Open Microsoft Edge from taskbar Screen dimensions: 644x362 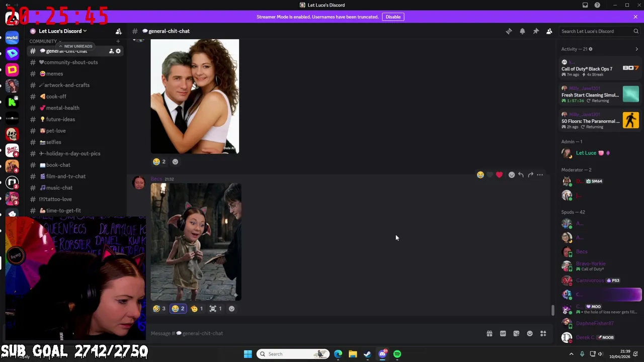[338, 354]
